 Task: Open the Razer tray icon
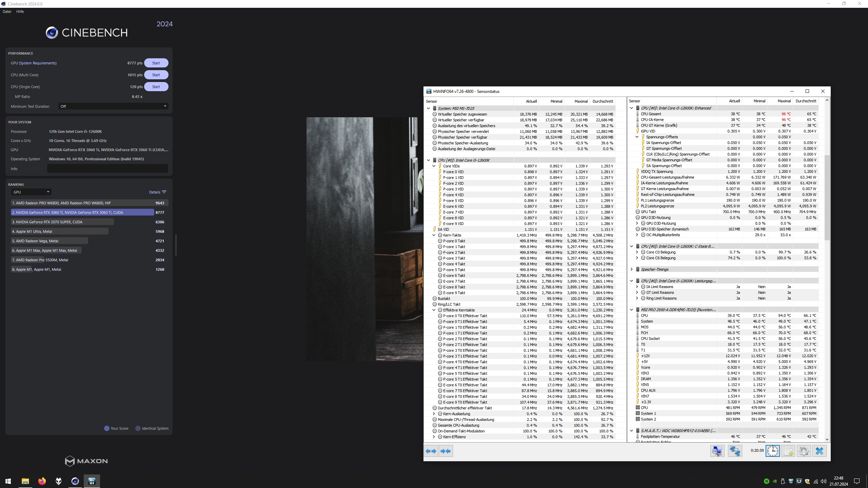pos(766,481)
